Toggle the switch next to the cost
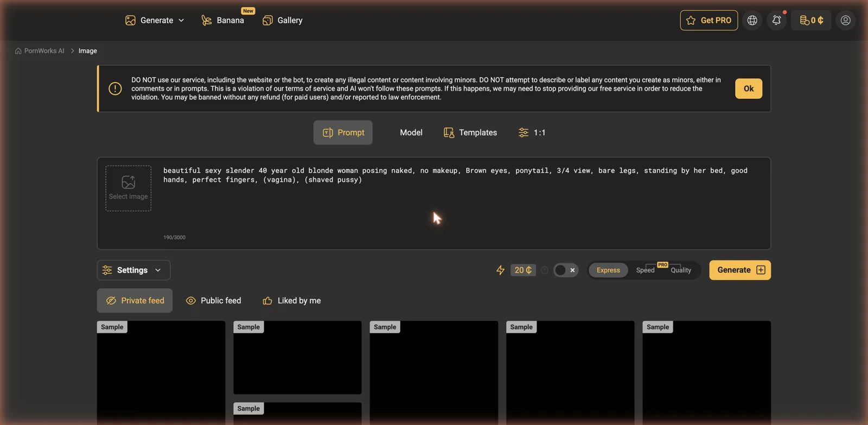The height and width of the screenshot is (425, 868). click(565, 270)
